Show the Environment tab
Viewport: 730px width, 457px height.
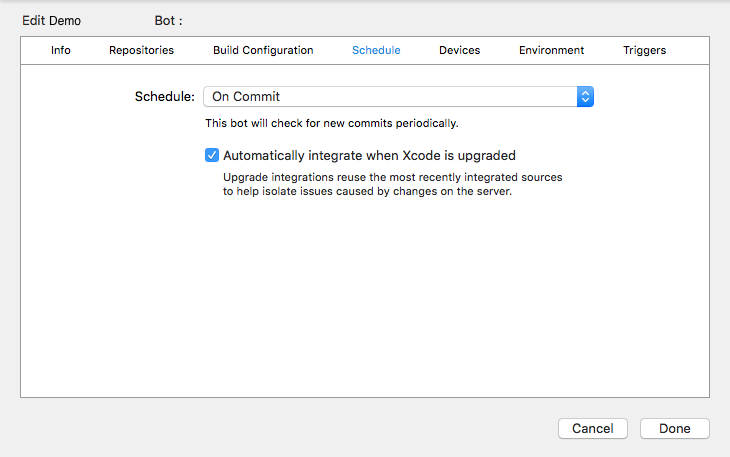(x=551, y=50)
